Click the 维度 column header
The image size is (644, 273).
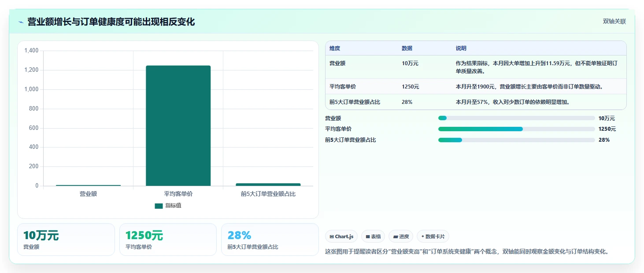click(335, 48)
